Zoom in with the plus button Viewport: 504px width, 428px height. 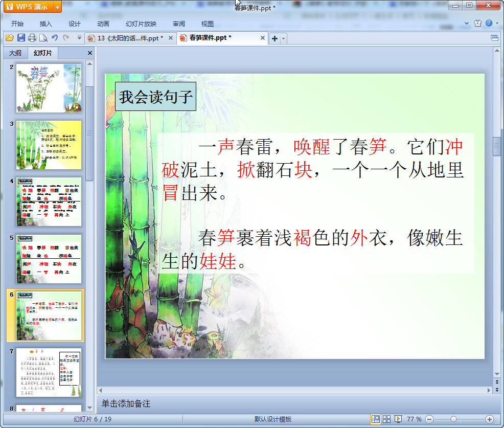coord(490,419)
